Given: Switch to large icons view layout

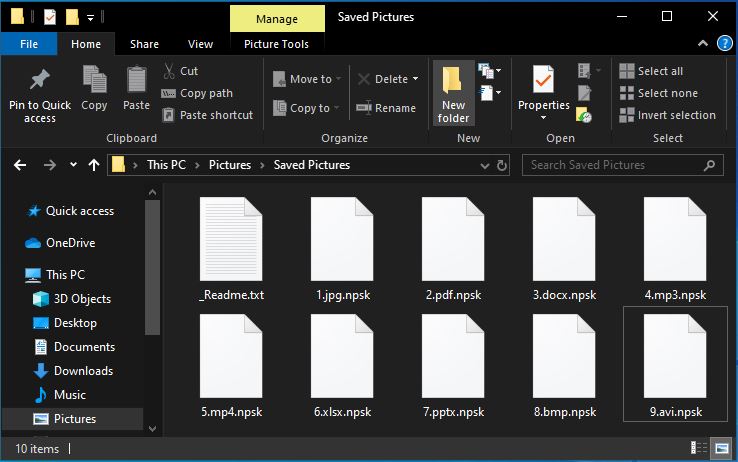Looking at the screenshot, I should click(722, 448).
